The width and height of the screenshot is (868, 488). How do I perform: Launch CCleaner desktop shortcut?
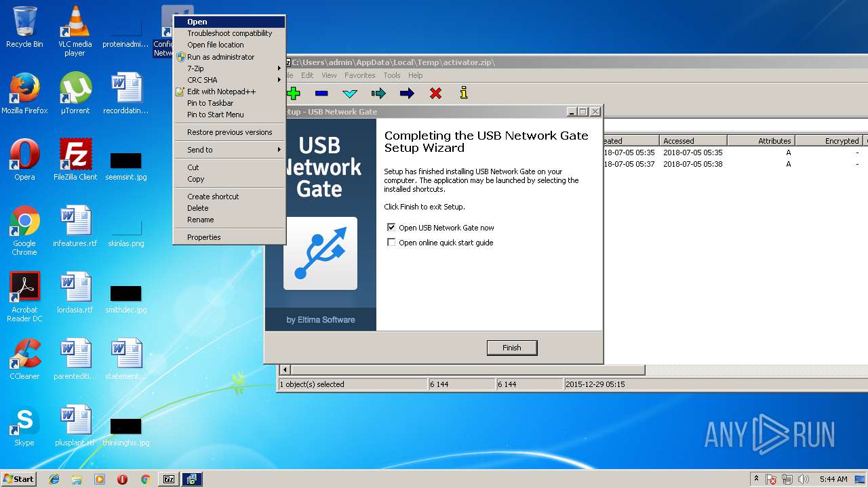[24, 359]
